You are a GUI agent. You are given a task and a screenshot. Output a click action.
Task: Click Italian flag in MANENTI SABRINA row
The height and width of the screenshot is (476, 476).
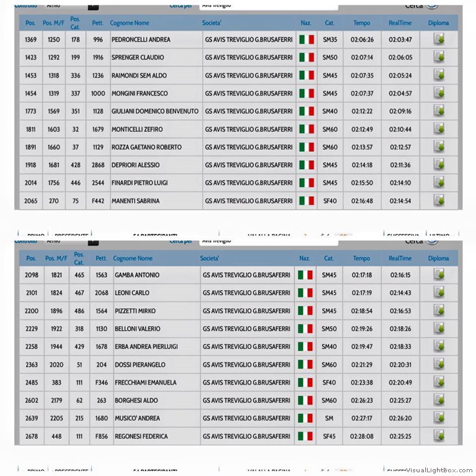click(x=307, y=201)
